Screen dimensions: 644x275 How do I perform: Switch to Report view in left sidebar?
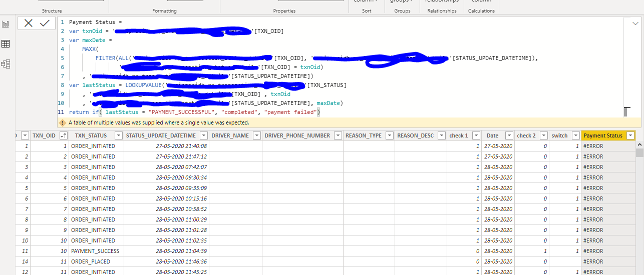pyautogui.click(x=6, y=24)
